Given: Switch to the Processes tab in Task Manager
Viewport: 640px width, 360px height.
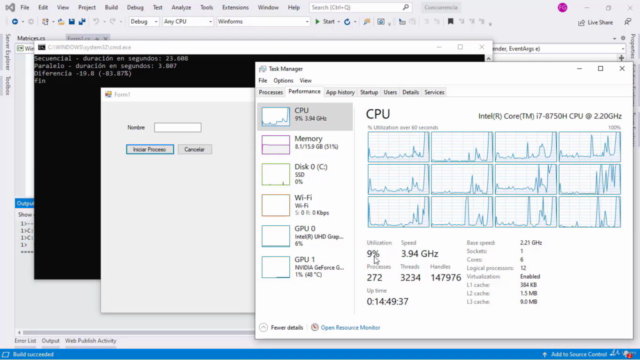Looking at the screenshot, I should point(271,92).
